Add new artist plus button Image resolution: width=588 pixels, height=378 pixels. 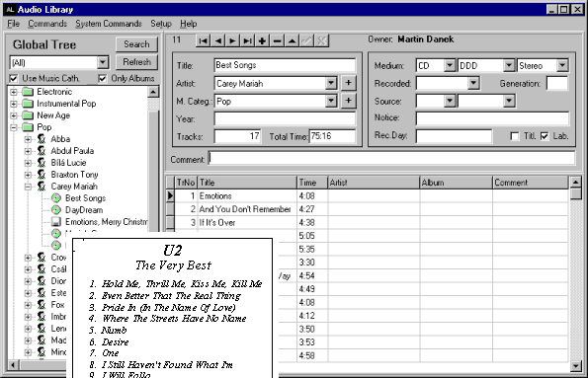point(349,83)
